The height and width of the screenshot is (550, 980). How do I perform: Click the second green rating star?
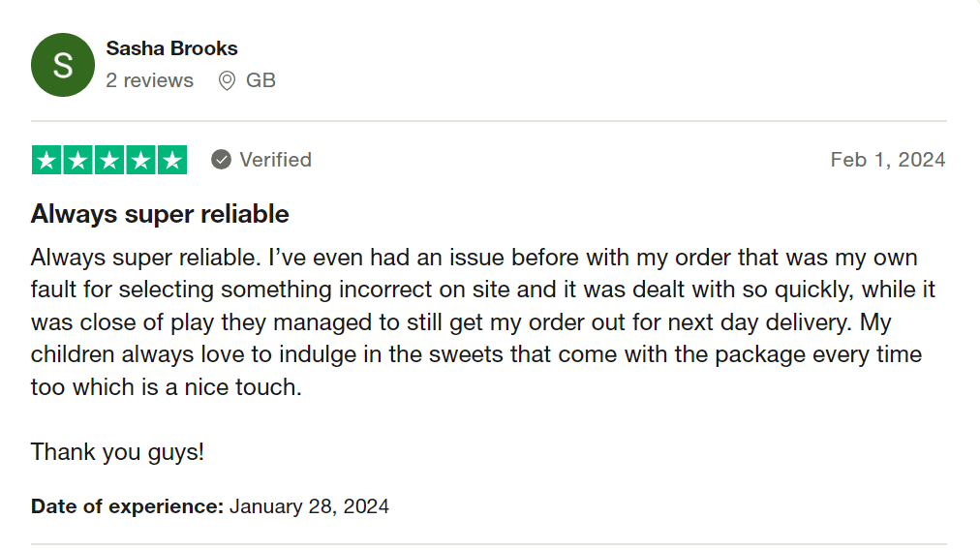[77, 160]
